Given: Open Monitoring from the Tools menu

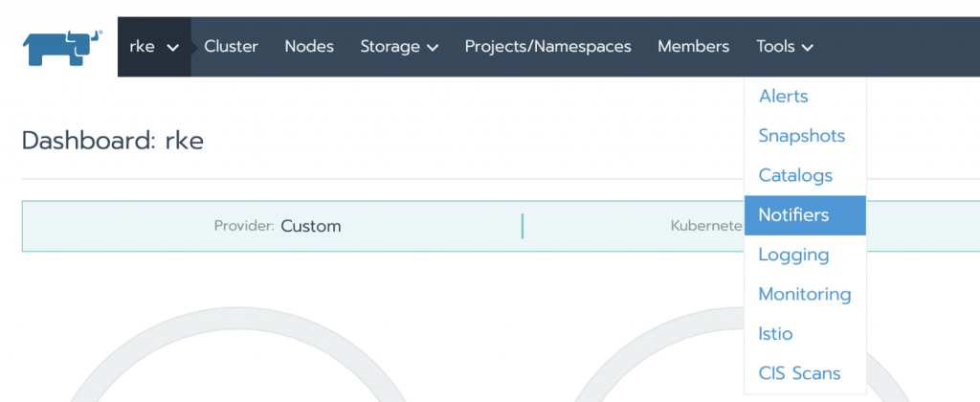Looking at the screenshot, I should [804, 295].
